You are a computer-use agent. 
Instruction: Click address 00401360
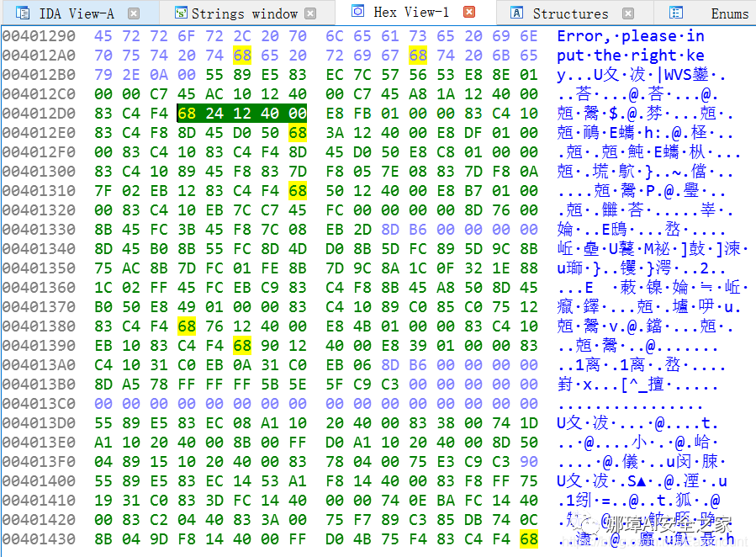(39, 288)
